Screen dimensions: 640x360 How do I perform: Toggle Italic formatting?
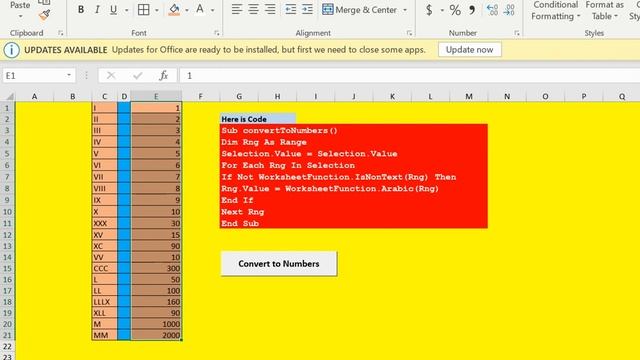click(x=97, y=9)
